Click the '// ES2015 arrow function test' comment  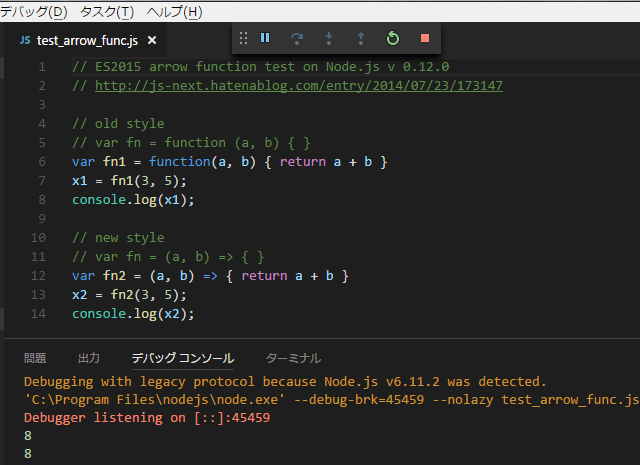(x=260, y=67)
